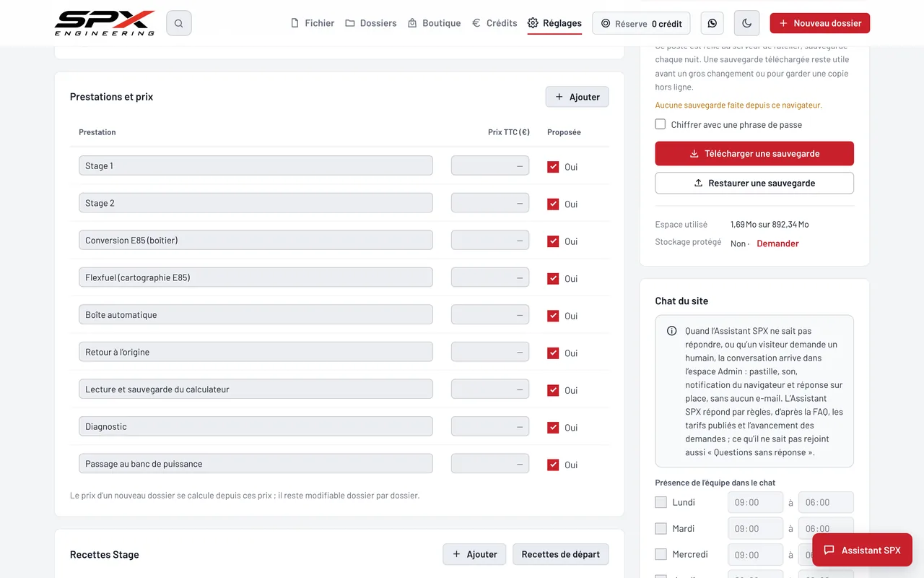The image size is (924, 578).
Task: Open Boutique shop section
Action: pos(434,23)
